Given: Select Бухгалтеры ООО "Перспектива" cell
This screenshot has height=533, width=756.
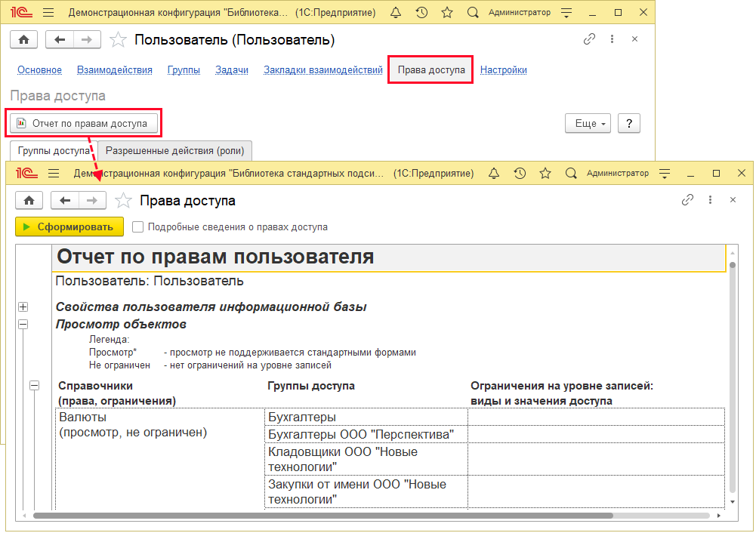Looking at the screenshot, I should 366,435.
